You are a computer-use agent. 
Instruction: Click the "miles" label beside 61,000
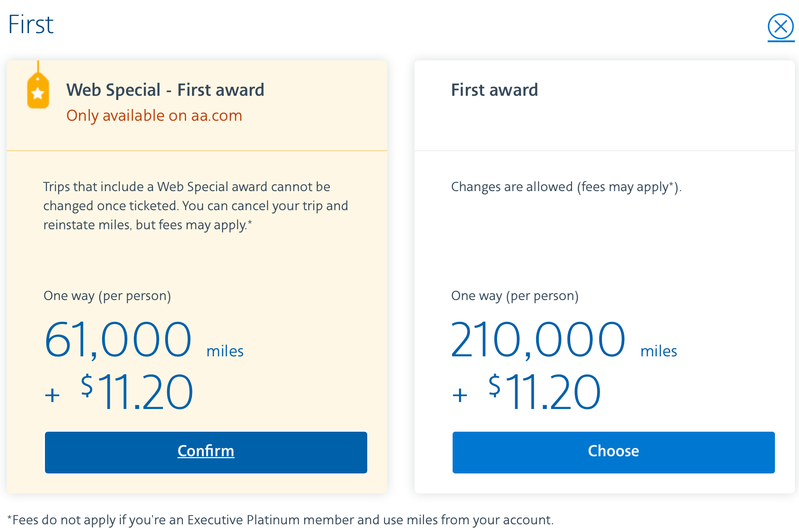point(225,351)
